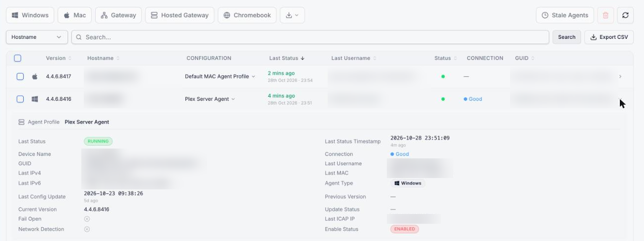This screenshot has height=241, width=644.
Task: Click Plex Server Agent profile name
Action: (87, 122)
